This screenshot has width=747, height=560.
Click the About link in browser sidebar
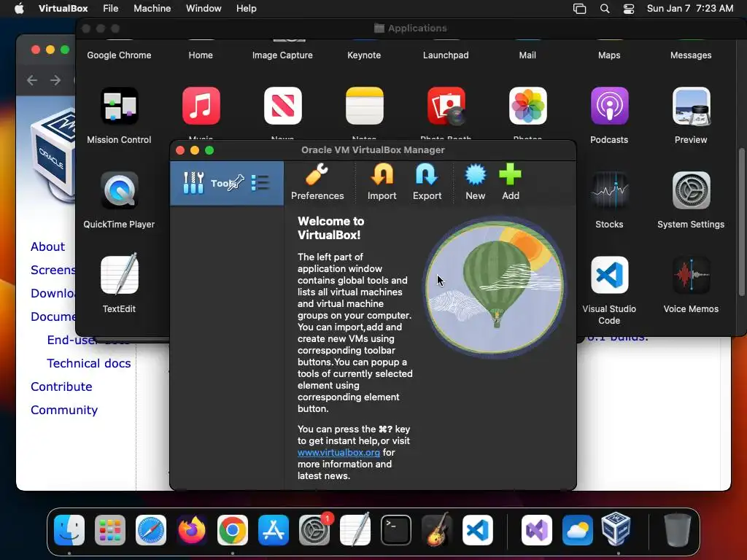click(x=47, y=246)
